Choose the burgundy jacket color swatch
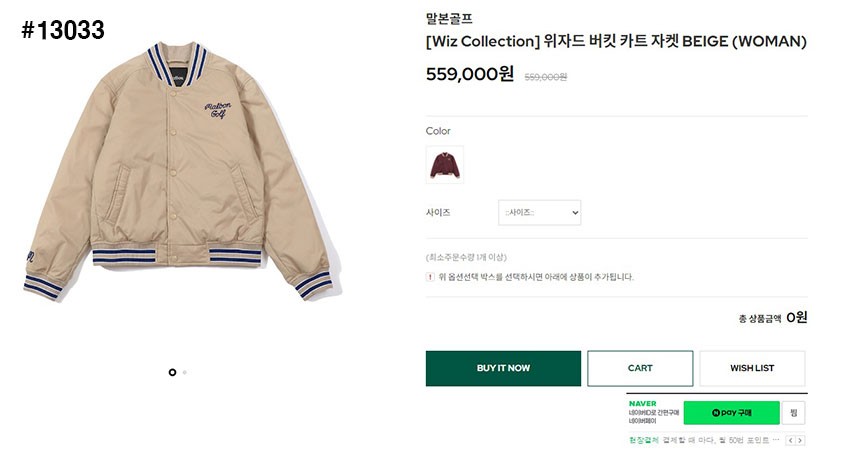Image resolution: width=860 pixels, height=457 pixels. pyautogui.click(x=445, y=164)
